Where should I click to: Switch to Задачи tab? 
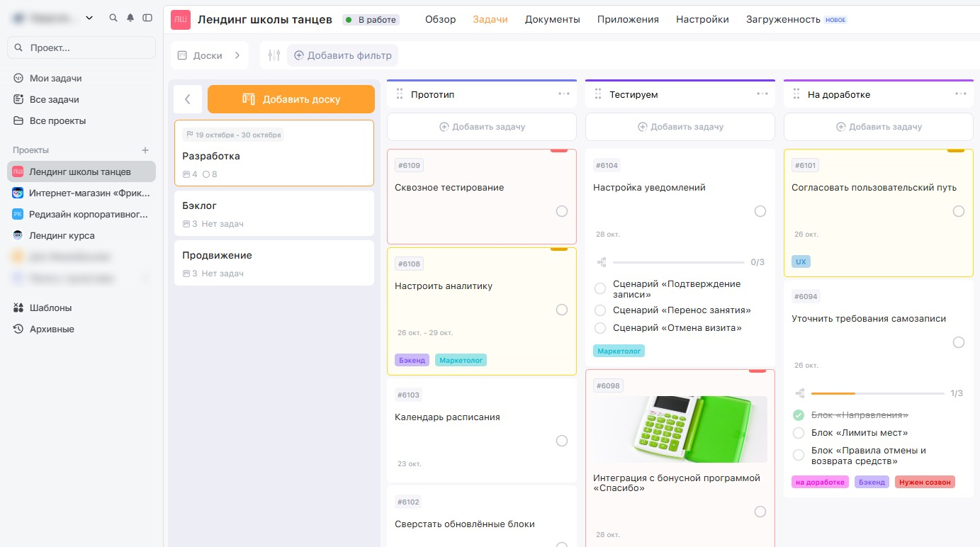490,20
